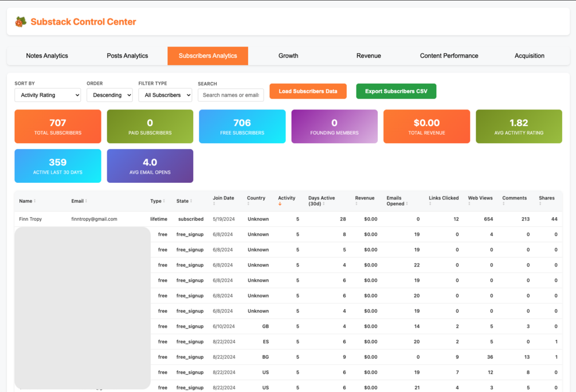The image size is (576, 392).
Task: Switch to the Posts Analytics tab
Action: 127,56
